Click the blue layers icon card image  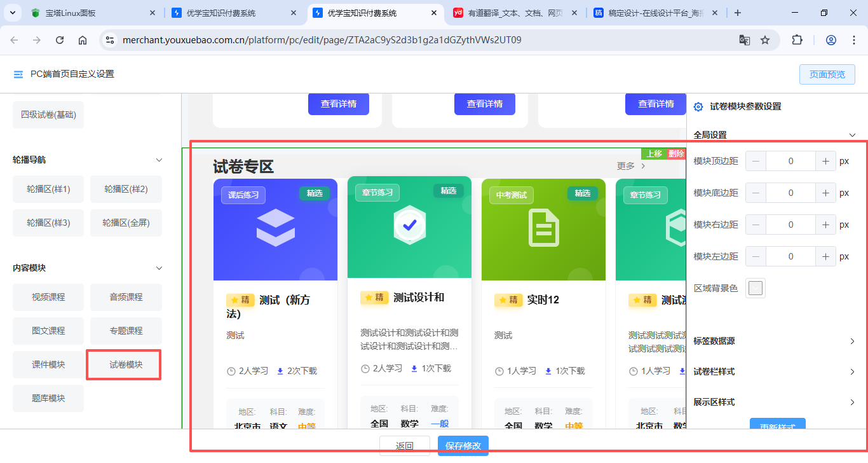(x=275, y=228)
